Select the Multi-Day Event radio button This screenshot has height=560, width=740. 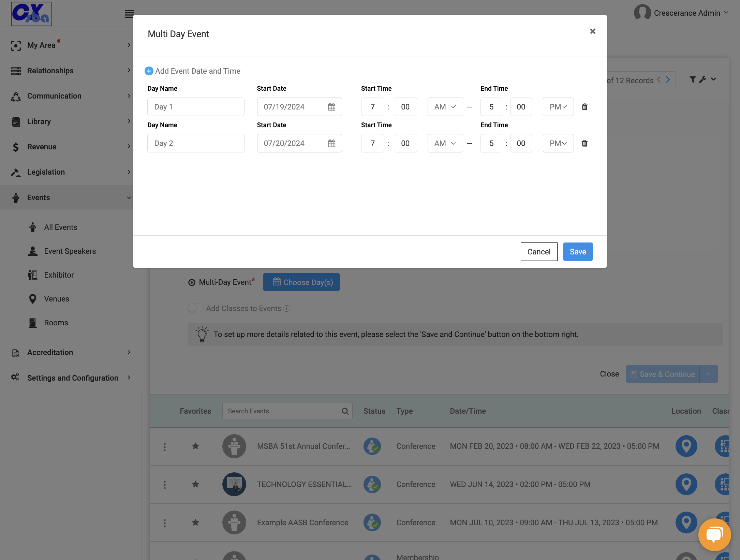[x=192, y=282]
